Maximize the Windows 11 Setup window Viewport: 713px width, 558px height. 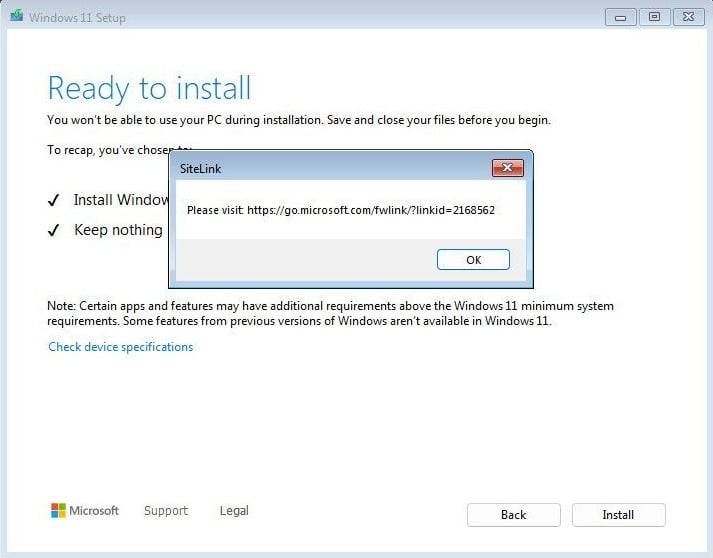(x=654, y=17)
